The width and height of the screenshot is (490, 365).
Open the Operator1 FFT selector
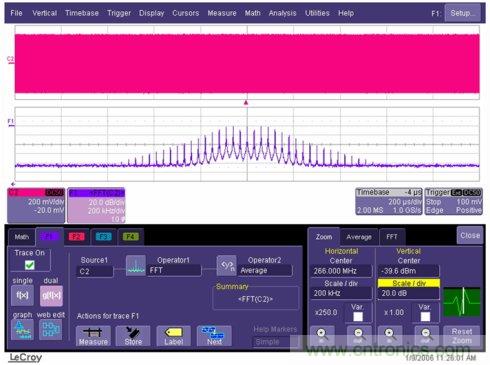pyautogui.click(x=174, y=270)
